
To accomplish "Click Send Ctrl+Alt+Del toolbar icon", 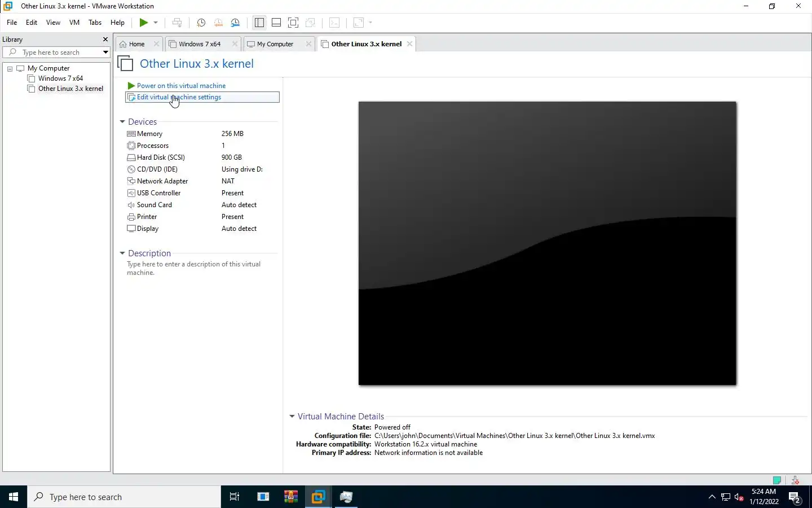I will pyautogui.click(x=177, y=23).
